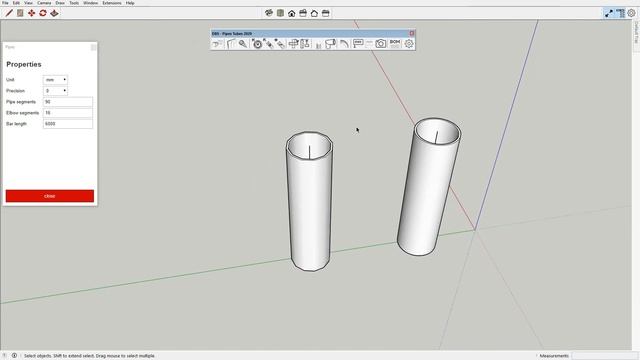640x360 pixels.
Task: Click the info circle icon in status bar
Action: [x=14, y=356]
